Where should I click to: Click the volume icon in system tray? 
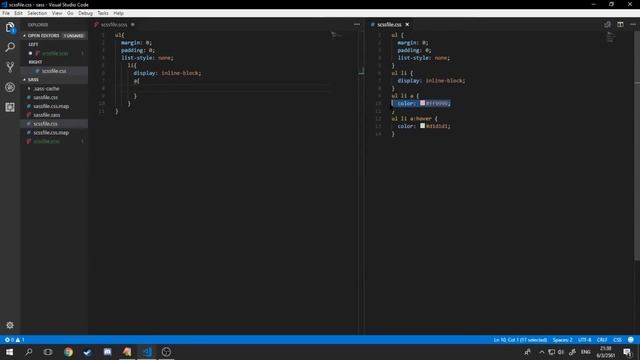click(561, 352)
